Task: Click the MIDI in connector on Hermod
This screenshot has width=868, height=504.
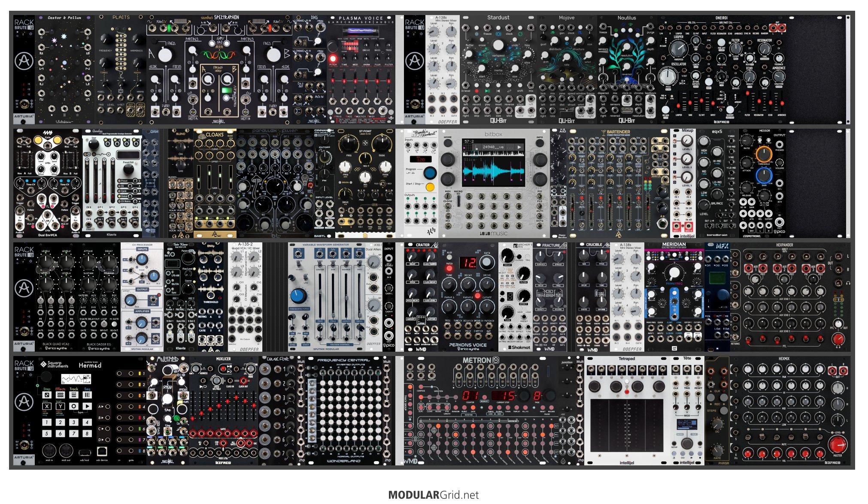Action: coord(49,451)
